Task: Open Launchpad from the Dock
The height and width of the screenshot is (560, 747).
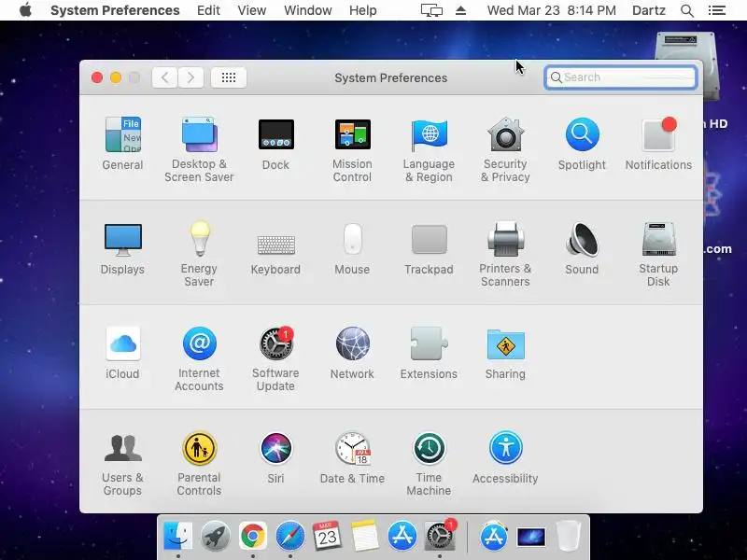Action: click(216, 536)
